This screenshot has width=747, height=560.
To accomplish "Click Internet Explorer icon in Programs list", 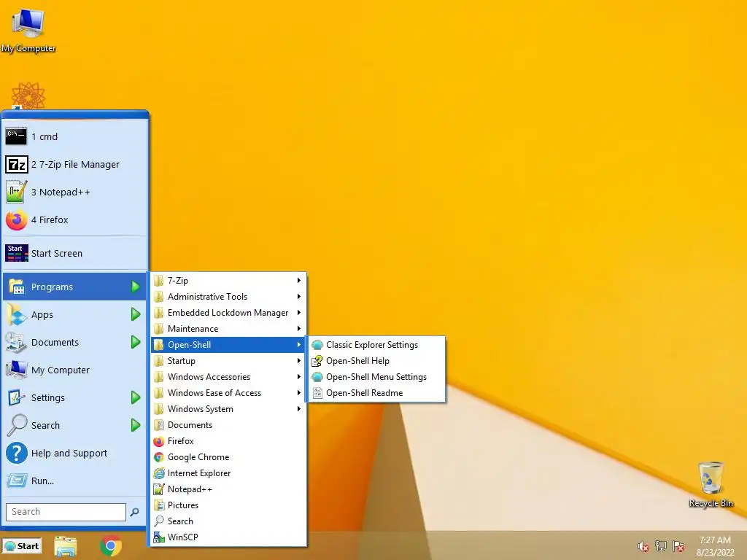I will 158,472.
